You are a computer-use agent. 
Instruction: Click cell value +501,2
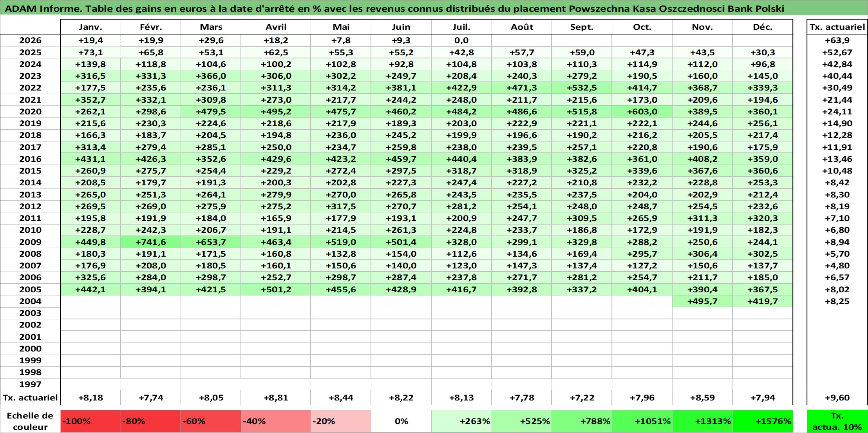[x=276, y=290]
